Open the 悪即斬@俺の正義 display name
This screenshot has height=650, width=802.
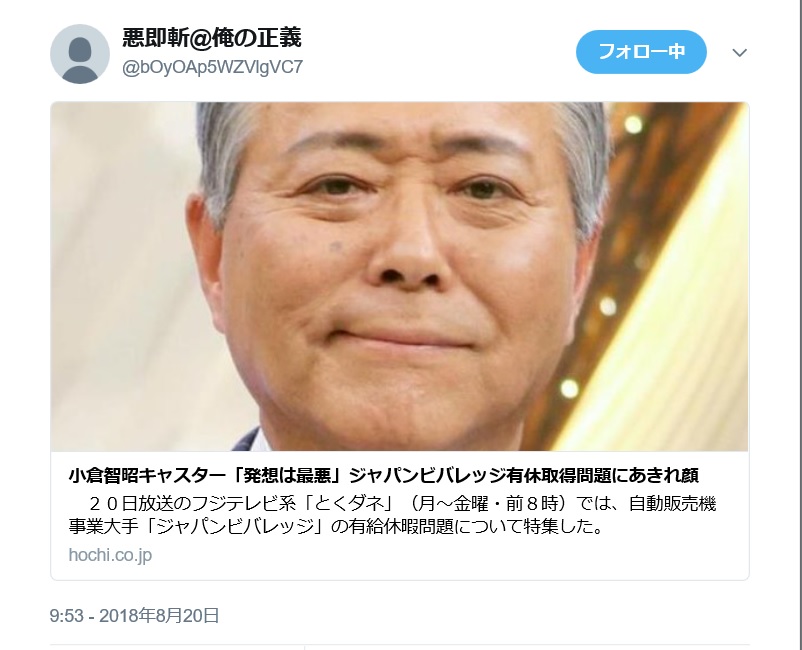[x=212, y=38]
